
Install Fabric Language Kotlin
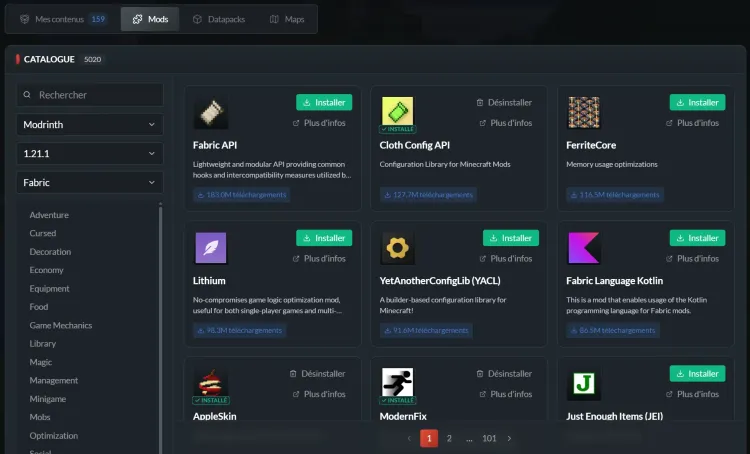(x=697, y=238)
